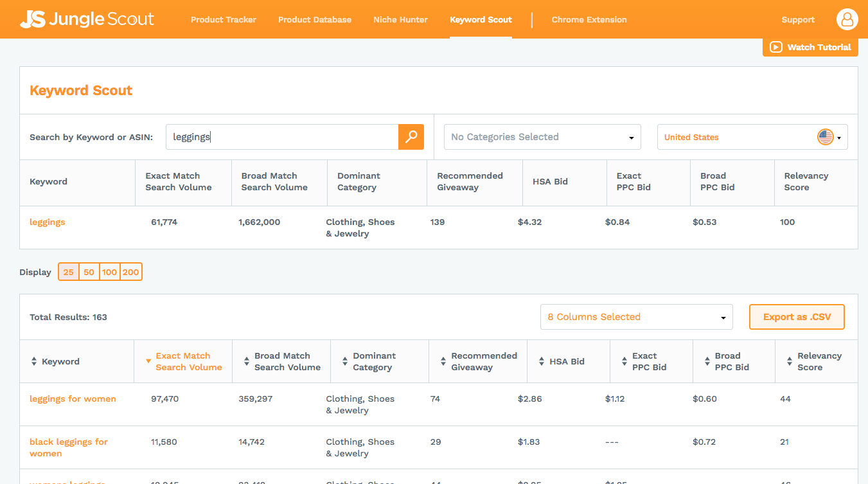Open the Product Database section
The height and width of the screenshot is (484, 868).
(x=314, y=19)
